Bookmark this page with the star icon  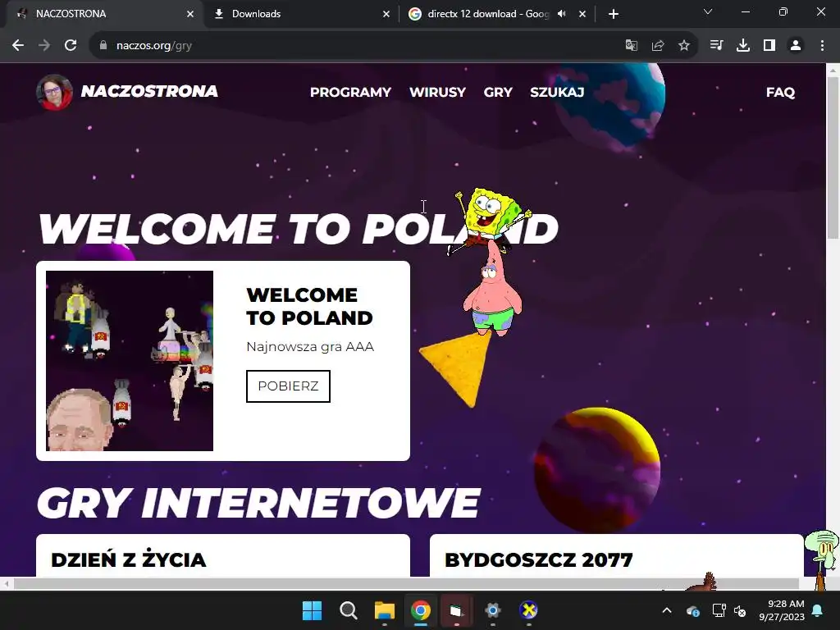[684, 46]
